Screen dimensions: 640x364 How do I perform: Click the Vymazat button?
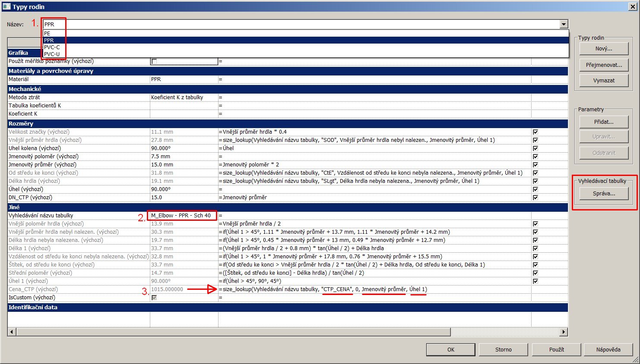point(604,80)
